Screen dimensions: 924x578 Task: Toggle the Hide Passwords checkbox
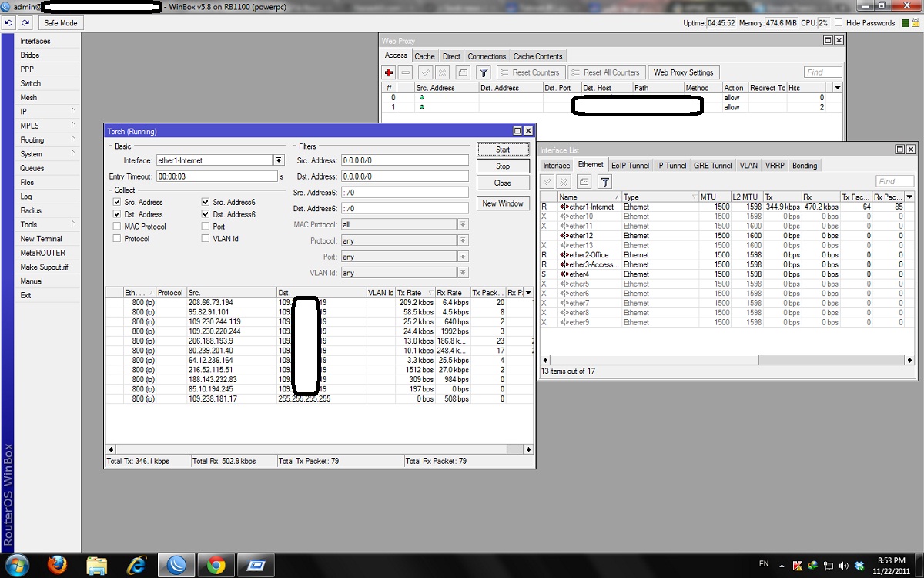click(x=839, y=23)
